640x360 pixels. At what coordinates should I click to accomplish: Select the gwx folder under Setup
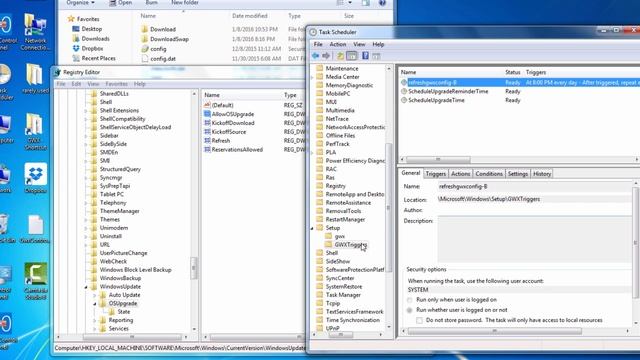[340, 236]
